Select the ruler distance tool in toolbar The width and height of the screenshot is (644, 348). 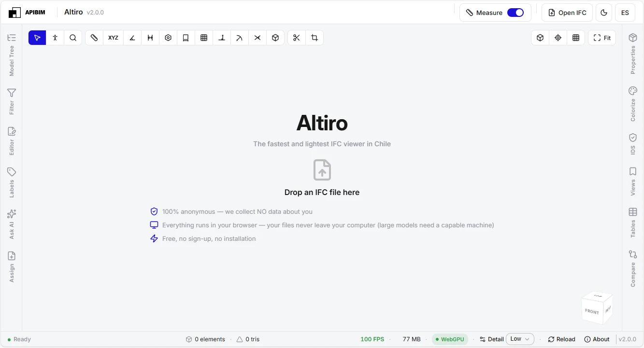(94, 38)
